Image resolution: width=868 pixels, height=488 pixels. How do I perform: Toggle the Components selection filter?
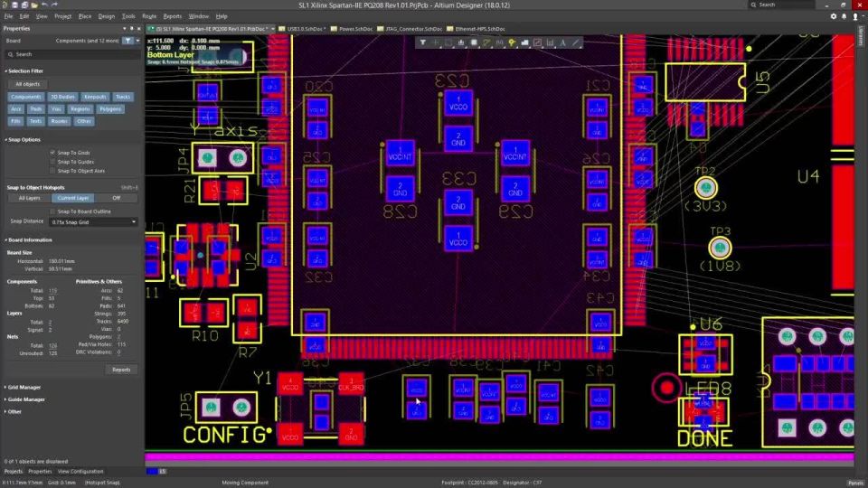(25, 97)
